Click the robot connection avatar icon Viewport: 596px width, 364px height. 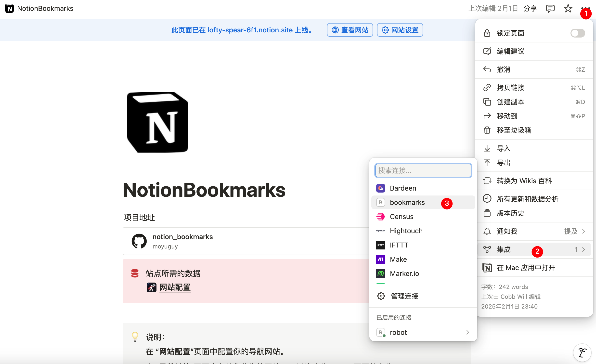click(380, 332)
